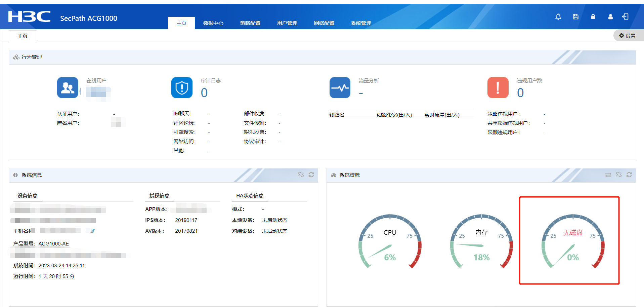Click the save configuration floppy icon
644x307 pixels.
click(575, 17)
